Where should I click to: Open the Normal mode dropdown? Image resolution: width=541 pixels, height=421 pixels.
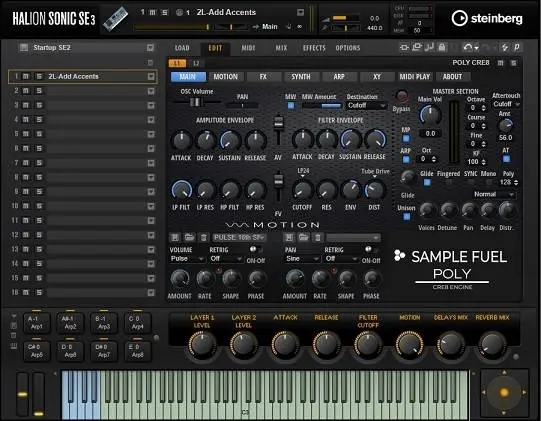(493, 194)
